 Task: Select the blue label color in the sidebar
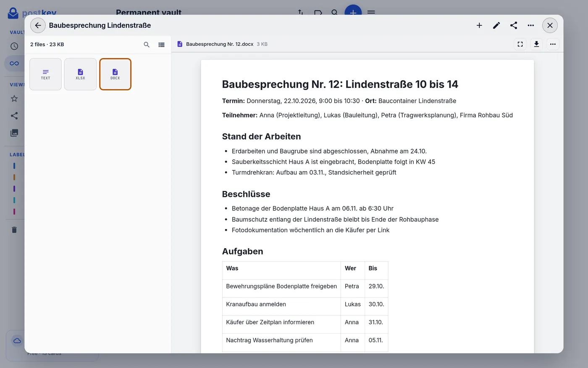click(x=14, y=166)
